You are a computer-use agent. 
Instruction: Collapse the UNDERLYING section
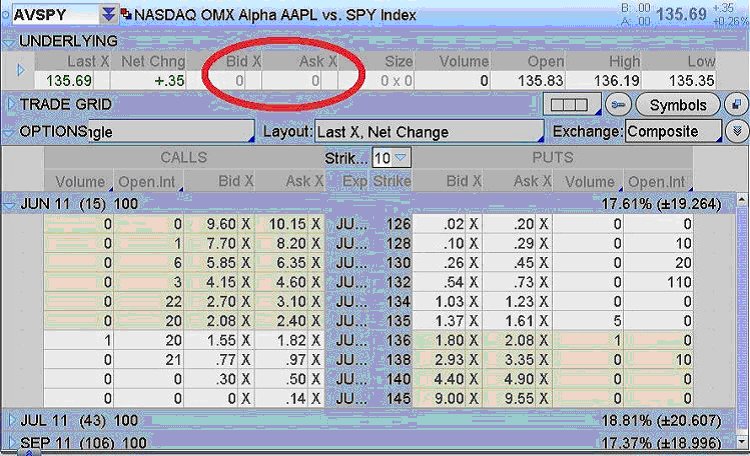tap(8, 42)
